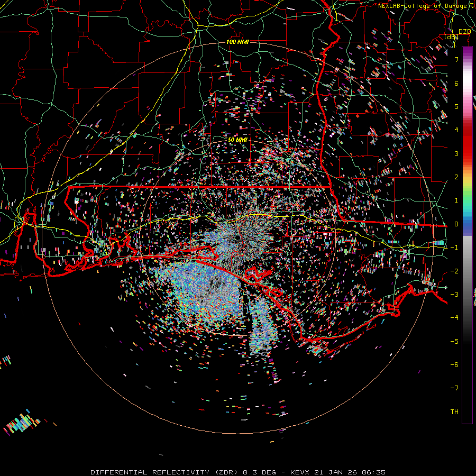Click the "2" value on color scale
Image resolution: width=476 pixels, height=476 pixels.
[x=456, y=177]
